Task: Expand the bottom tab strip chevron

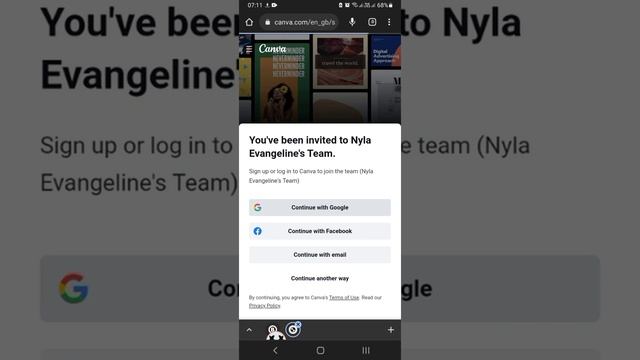Action: coord(249,330)
